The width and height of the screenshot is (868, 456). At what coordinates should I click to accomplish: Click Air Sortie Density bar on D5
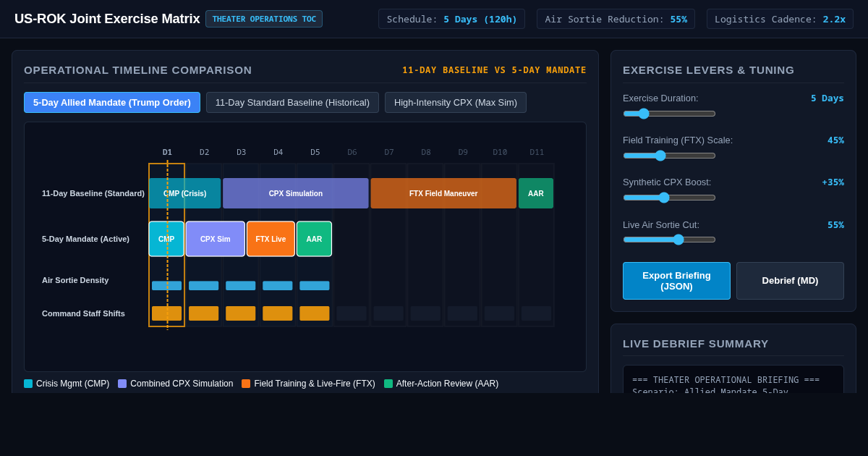coord(315,286)
